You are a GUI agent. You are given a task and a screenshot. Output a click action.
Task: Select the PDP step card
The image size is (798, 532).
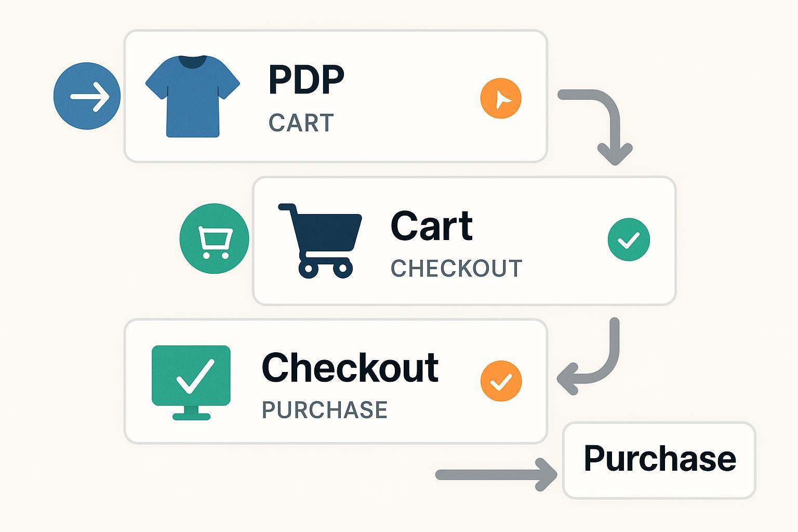tap(336, 96)
